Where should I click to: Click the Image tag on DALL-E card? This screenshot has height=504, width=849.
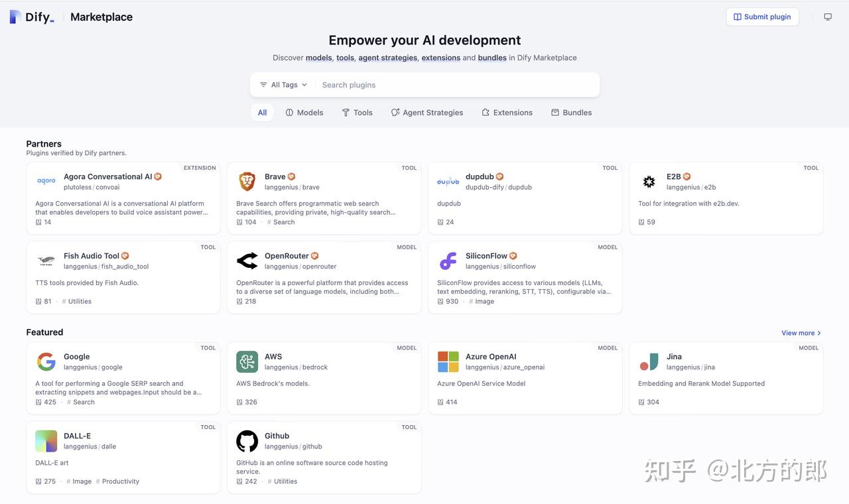[79, 482]
